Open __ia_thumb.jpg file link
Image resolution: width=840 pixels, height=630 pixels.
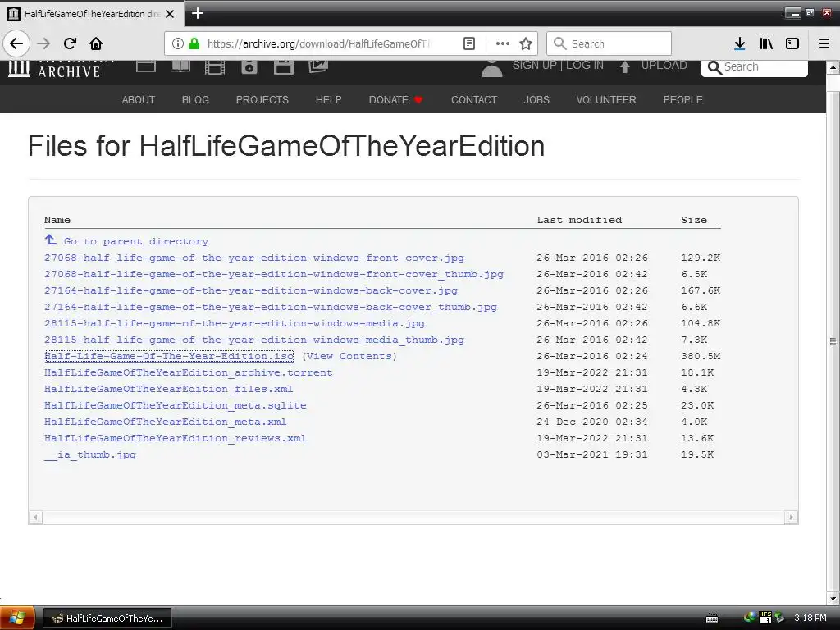pyautogui.click(x=90, y=454)
